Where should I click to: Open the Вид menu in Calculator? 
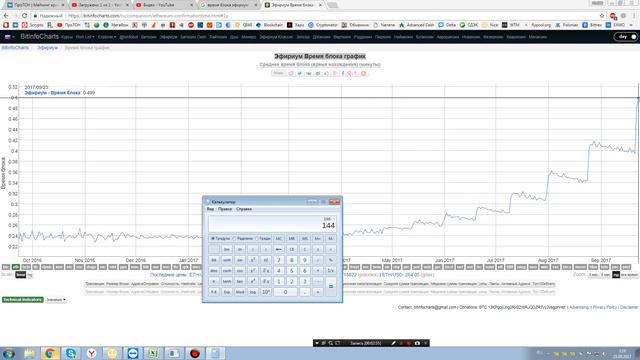point(210,209)
